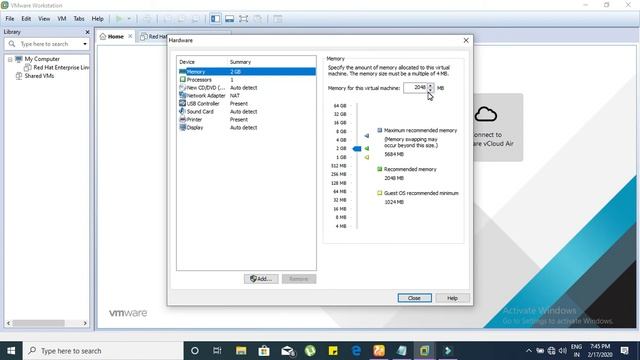Show hidden system tray icons

[529, 351]
